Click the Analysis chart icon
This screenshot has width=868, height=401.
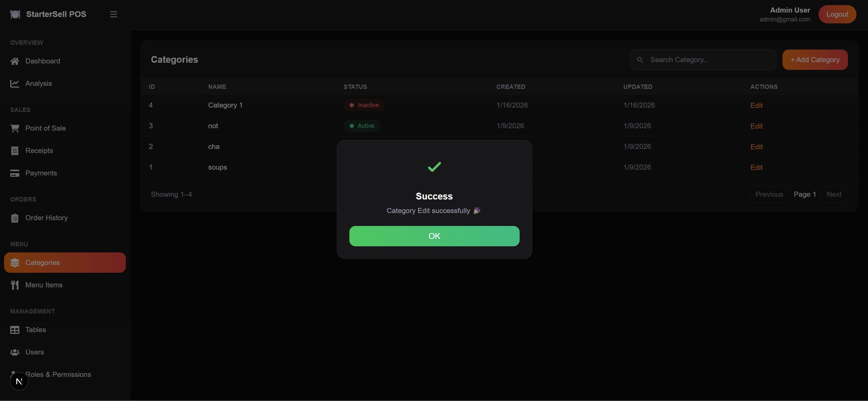tap(15, 83)
